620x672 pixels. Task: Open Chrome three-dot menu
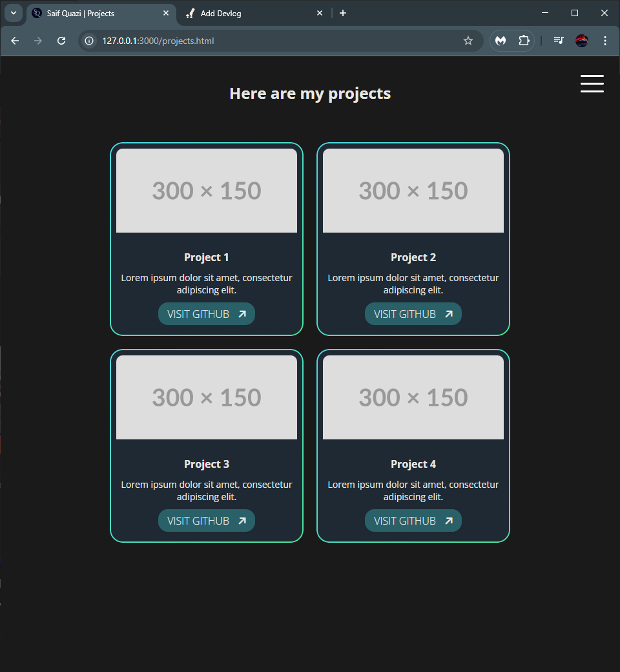coord(604,41)
